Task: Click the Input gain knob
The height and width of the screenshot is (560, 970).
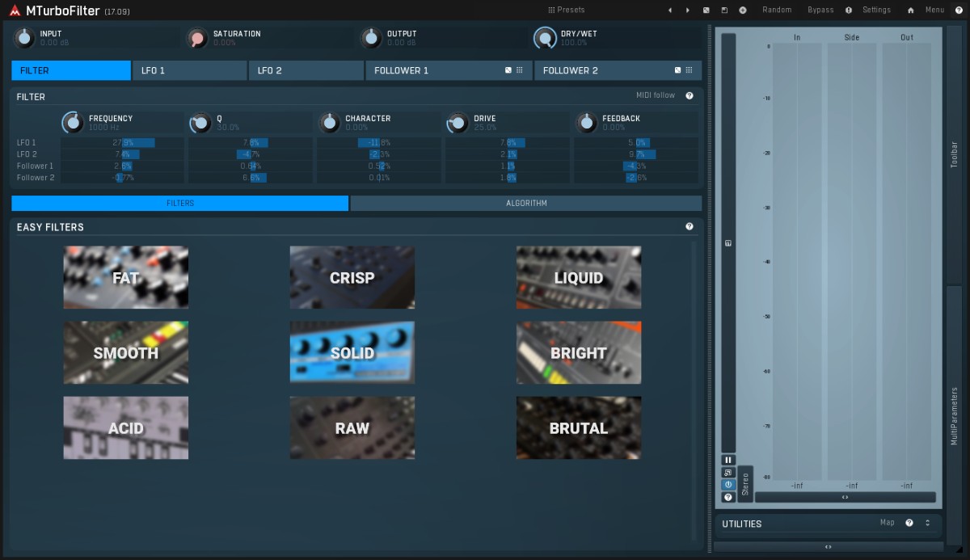Action: 25,37
